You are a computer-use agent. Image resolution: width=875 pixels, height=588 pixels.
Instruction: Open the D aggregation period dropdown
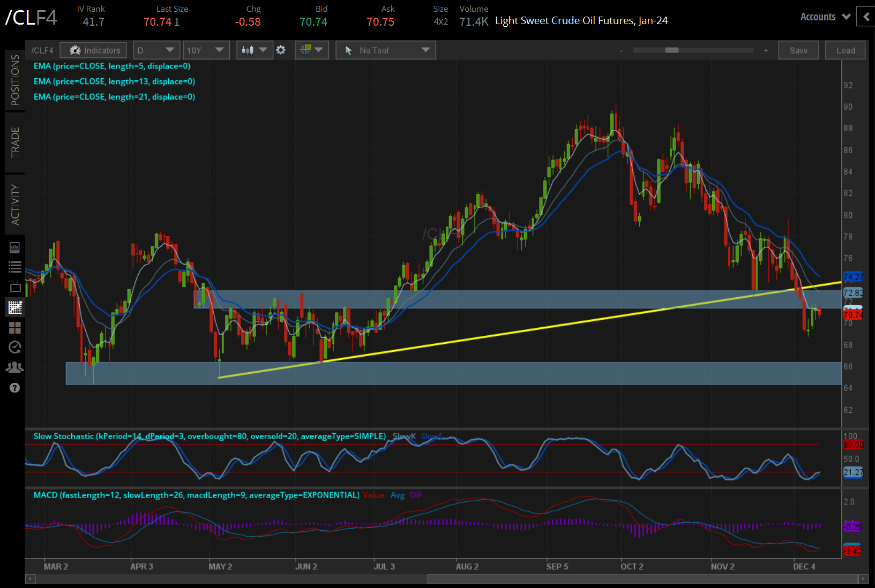(156, 50)
